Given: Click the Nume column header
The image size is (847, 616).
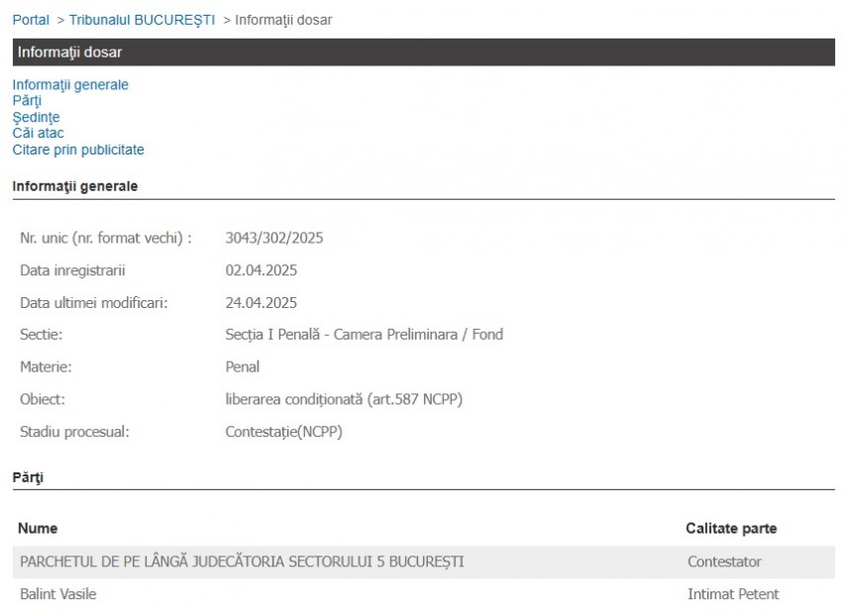Looking at the screenshot, I should (x=38, y=529).
